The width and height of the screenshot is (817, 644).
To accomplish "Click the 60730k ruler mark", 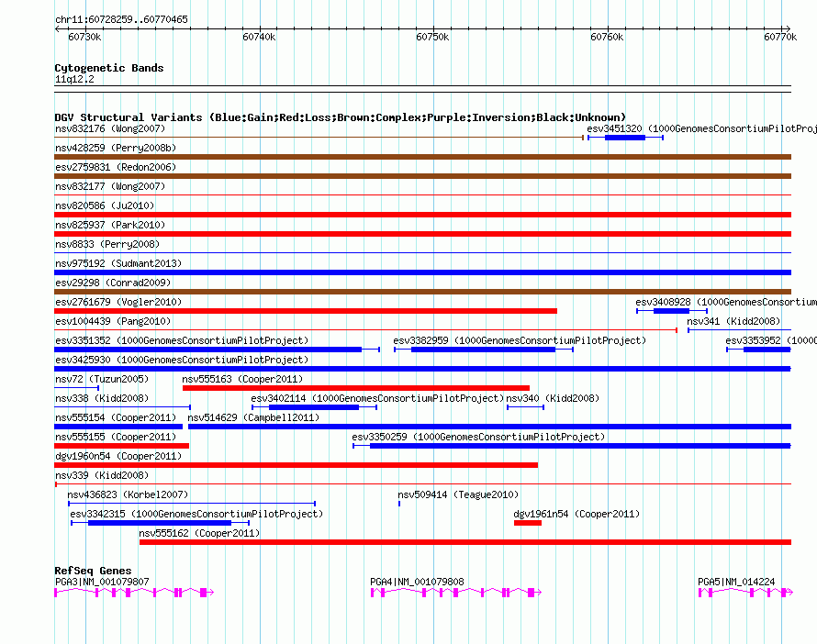I will pyautogui.click(x=84, y=37).
